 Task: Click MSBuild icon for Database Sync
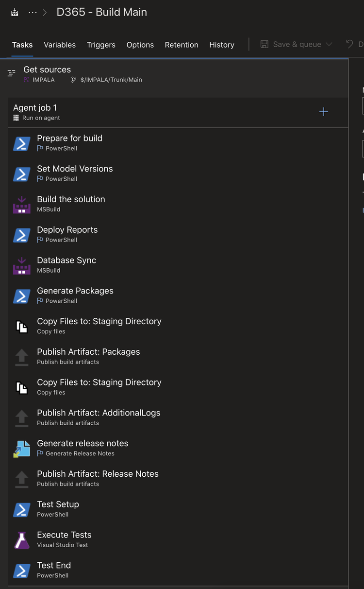[x=22, y=266]
